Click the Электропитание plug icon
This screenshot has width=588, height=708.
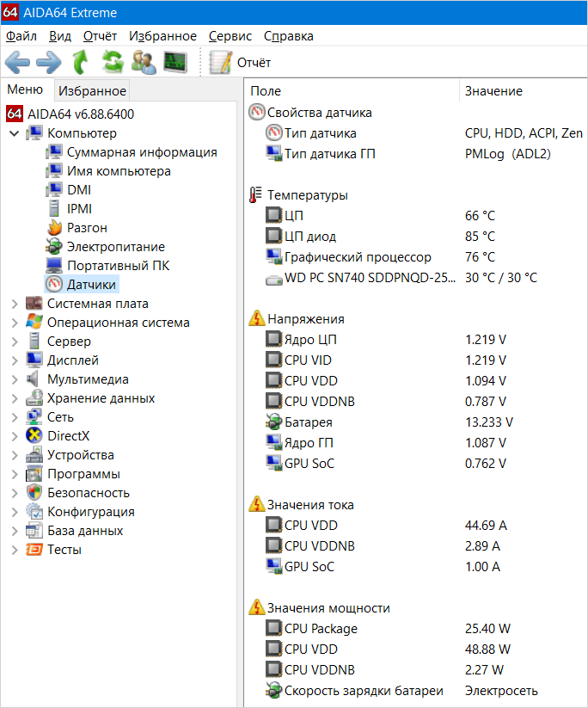[54, 247]
